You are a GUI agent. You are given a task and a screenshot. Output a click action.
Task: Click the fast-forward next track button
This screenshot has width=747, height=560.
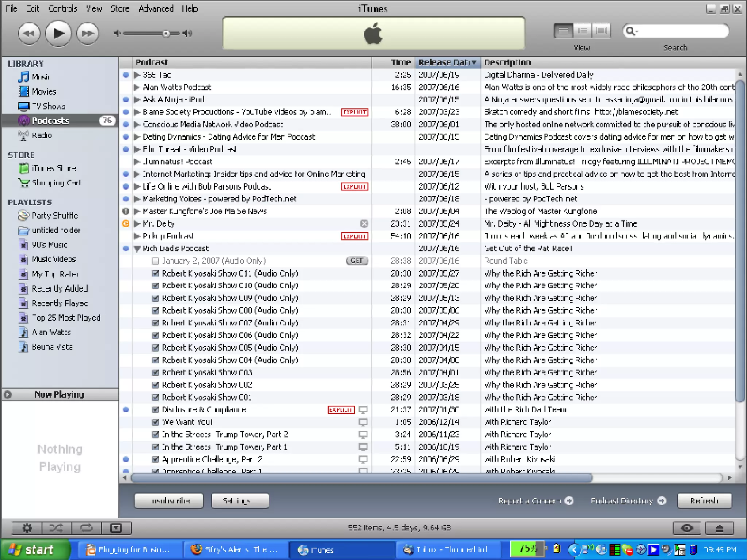pos(88,34)
